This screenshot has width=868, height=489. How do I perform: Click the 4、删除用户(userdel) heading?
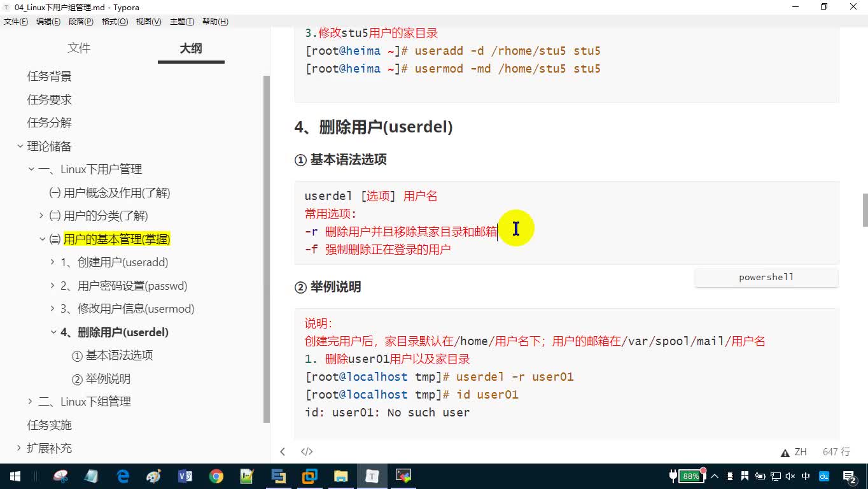[x=374, y=127]
